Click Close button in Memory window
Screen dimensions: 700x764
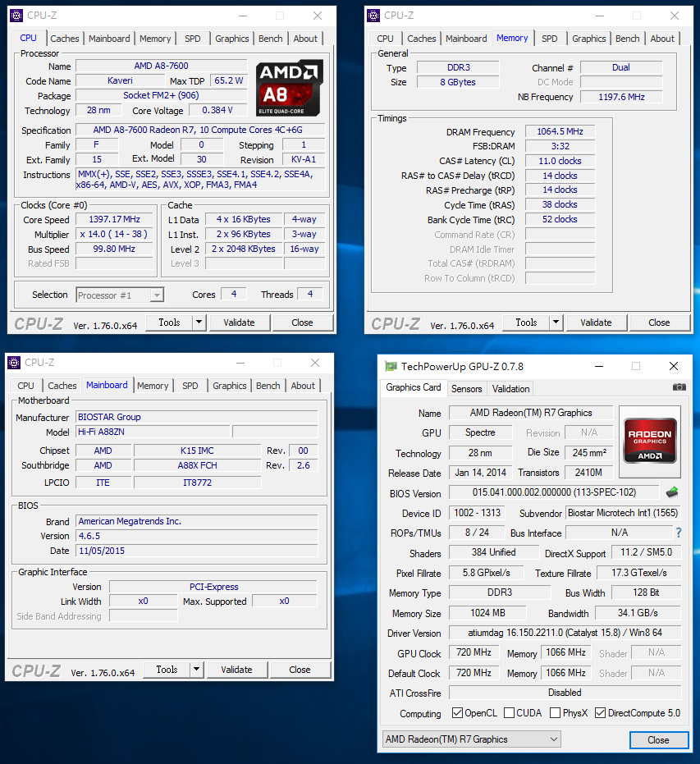click(659, 323)
